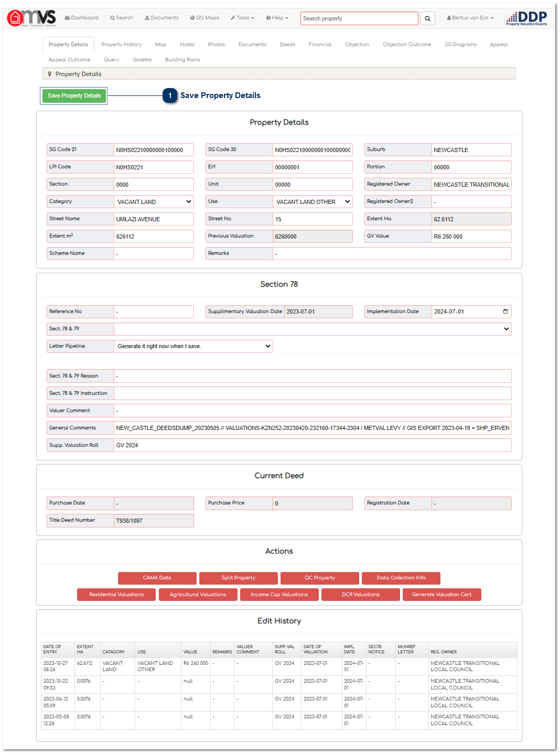
Task: Select the Property Details tab
Action: click(x=68, y=45)
